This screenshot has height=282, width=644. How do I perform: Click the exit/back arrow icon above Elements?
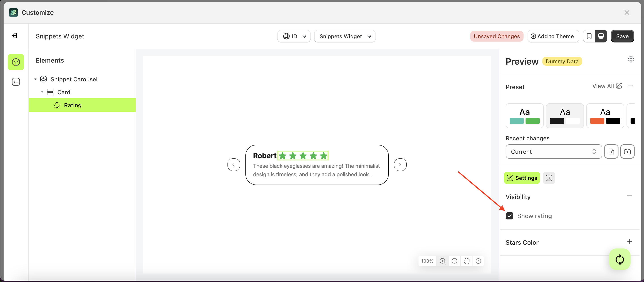coord(15,36)
